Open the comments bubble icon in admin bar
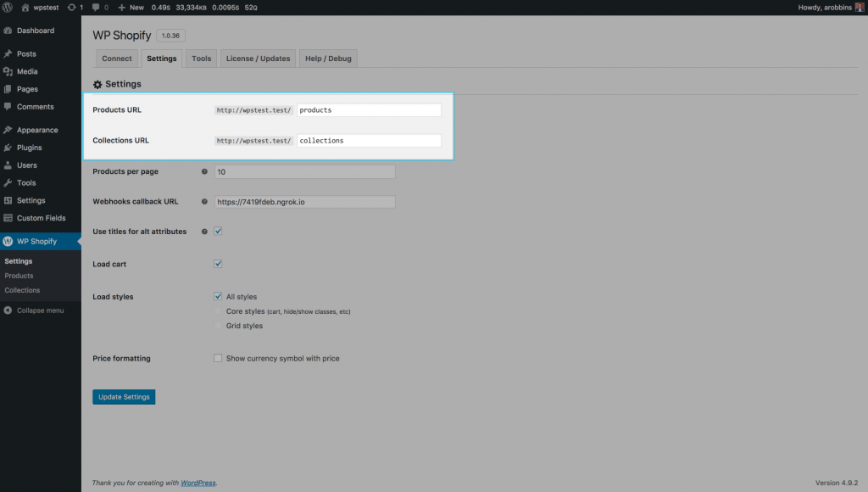The height and width of the screenshot is (492, 868). click(96, 7)
